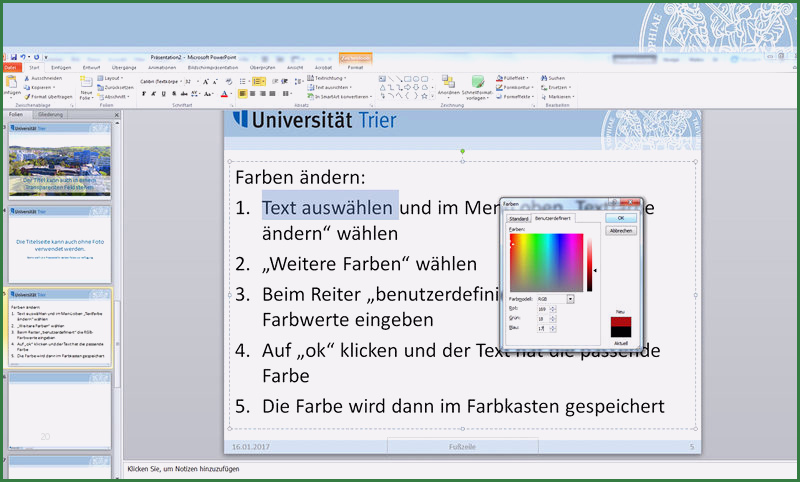Click OK in the Farben dialog
Screen dimensions: 800x482
pos(621,217)
